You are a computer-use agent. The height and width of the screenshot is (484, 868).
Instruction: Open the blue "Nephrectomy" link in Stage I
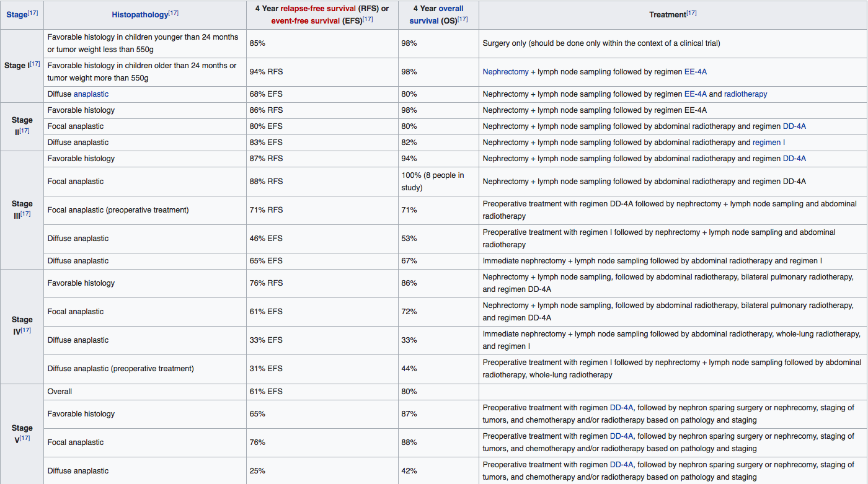click(x=505, y=72)
